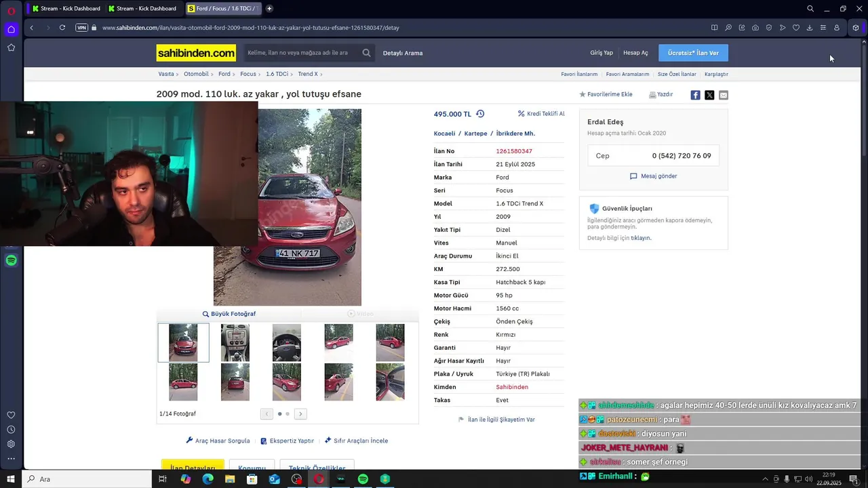Open Microsoft Edge from taskbar
Image resolution: width=868 pixels, height=488 pixels.
pyautogui.click(x=208, y=479)
